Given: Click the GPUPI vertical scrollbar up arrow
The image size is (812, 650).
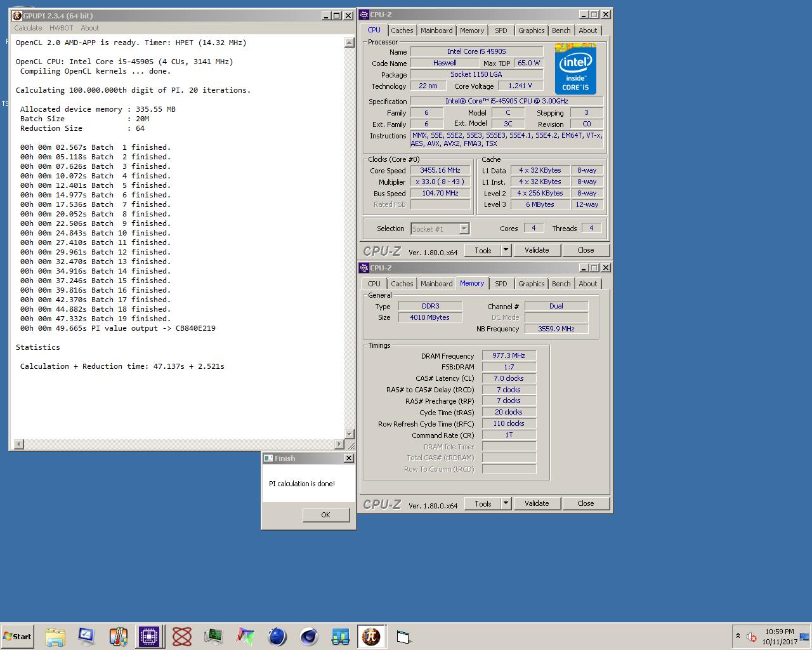Looking at the screenshot, I should [349, 43].
